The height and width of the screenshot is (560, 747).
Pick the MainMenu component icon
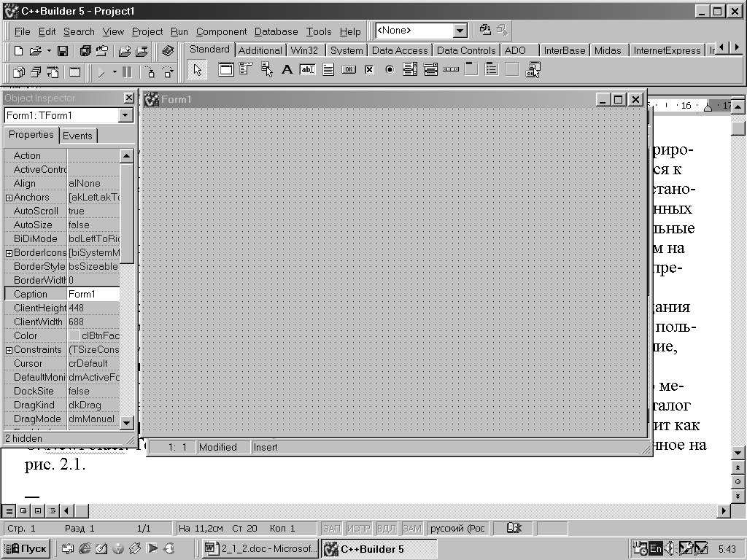246,70
